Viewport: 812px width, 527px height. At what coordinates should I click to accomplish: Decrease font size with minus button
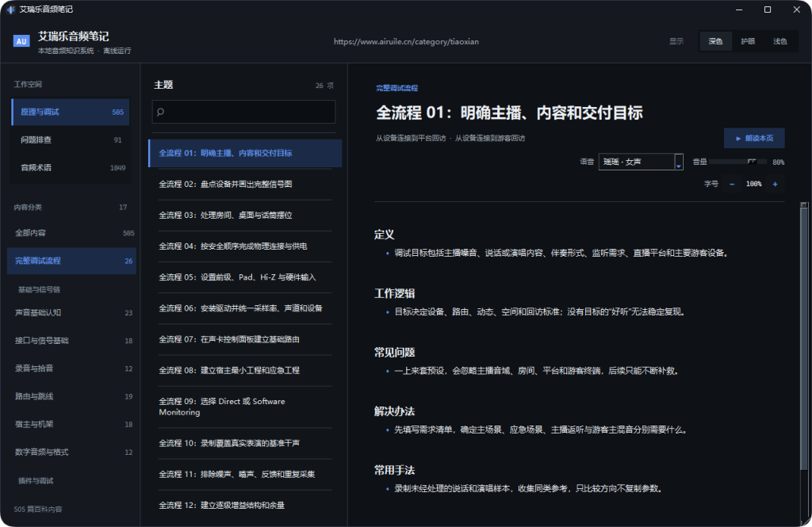coord(732,185)
